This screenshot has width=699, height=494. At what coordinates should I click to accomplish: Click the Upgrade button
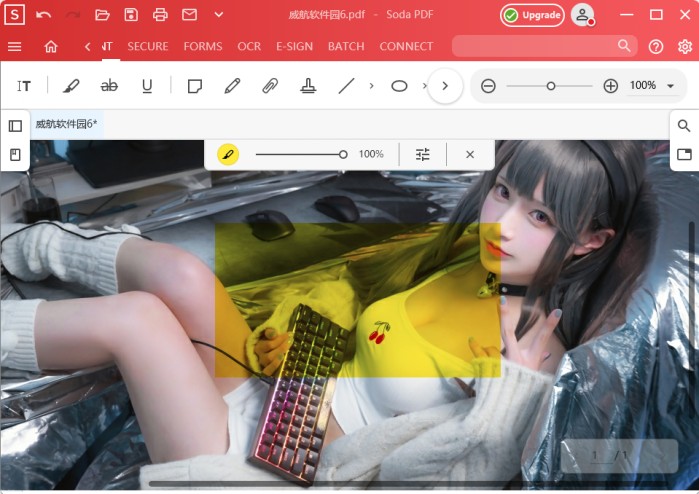[532, 15]
